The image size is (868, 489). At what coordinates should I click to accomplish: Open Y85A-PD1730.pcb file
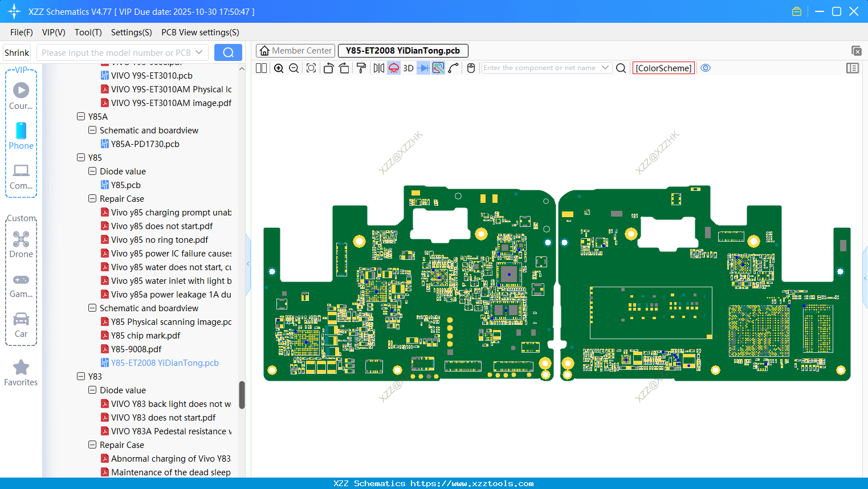(145, 144)
